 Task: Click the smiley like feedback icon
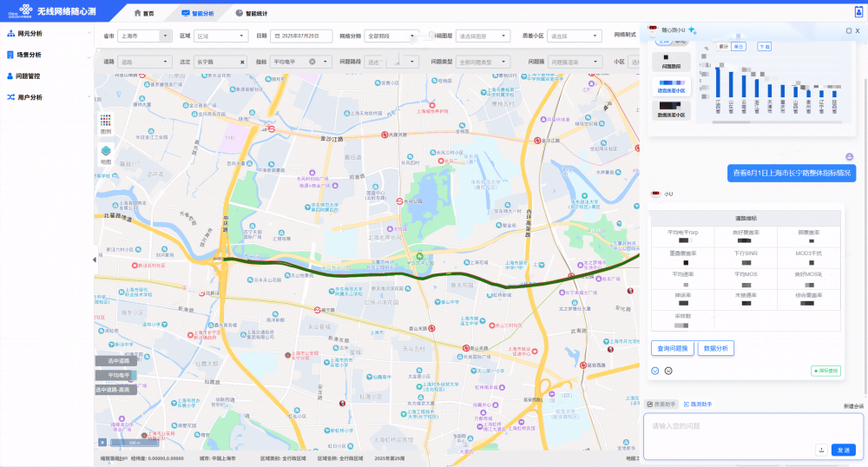654,371
